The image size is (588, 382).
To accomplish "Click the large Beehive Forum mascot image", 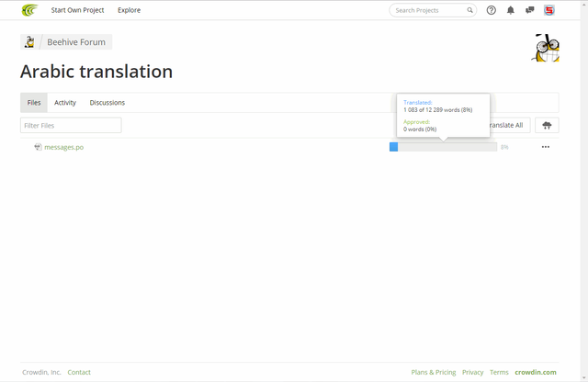I will (545, 48).
